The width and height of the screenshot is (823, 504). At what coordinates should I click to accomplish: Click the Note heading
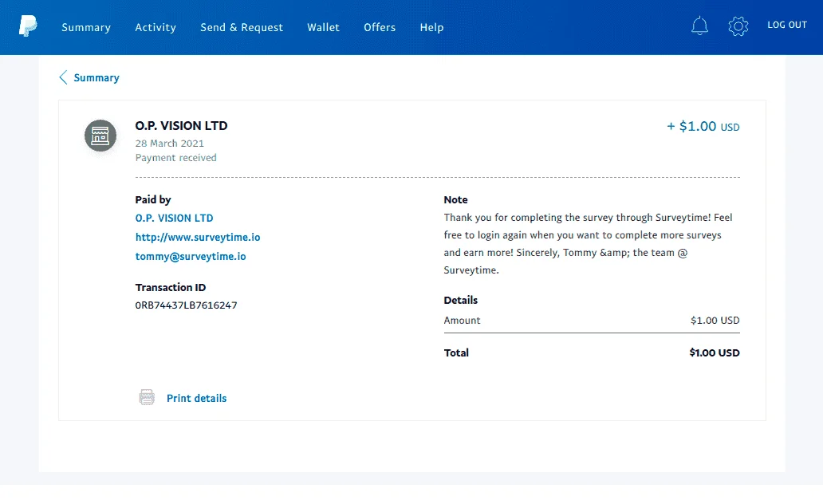tap(455, 199)
